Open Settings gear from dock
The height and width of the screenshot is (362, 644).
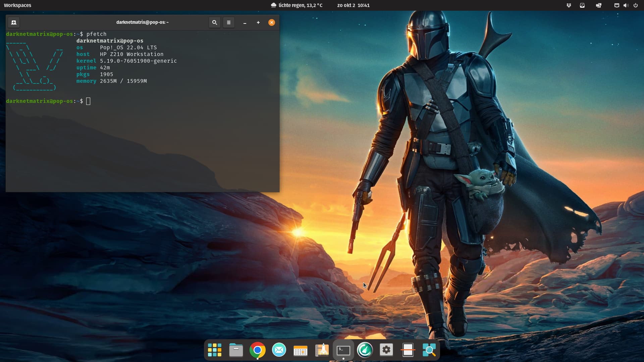[x=386, y=350]
